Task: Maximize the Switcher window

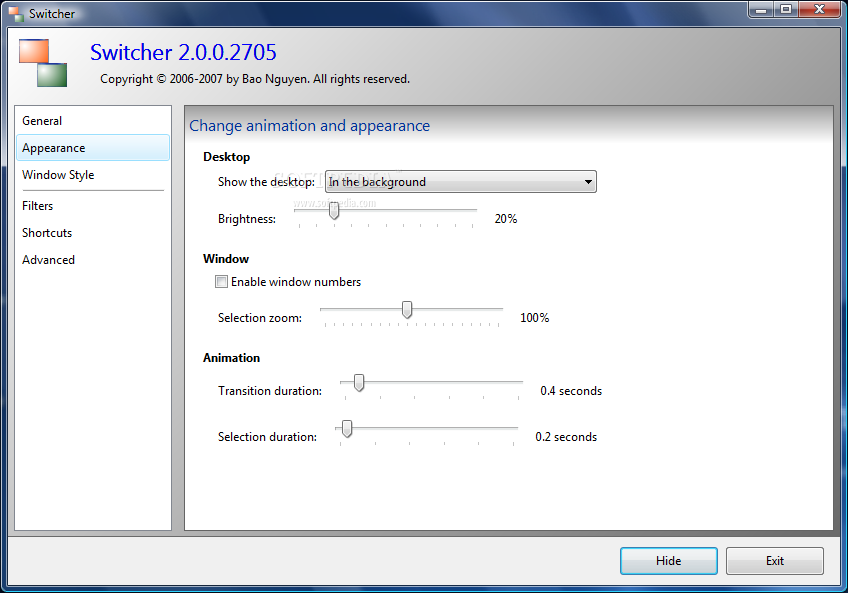Action: (x=786, y=10)
